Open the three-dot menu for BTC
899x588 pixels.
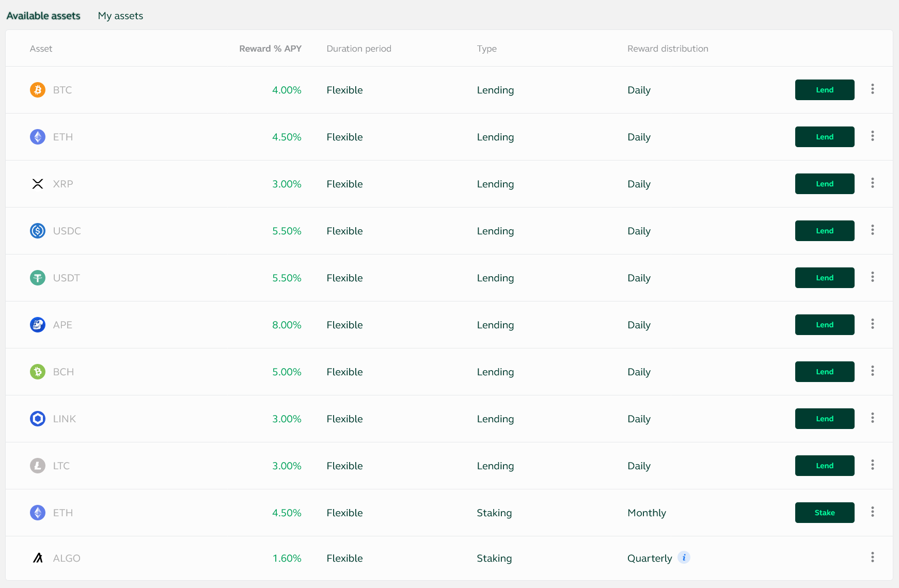click(x=873, y=89)
